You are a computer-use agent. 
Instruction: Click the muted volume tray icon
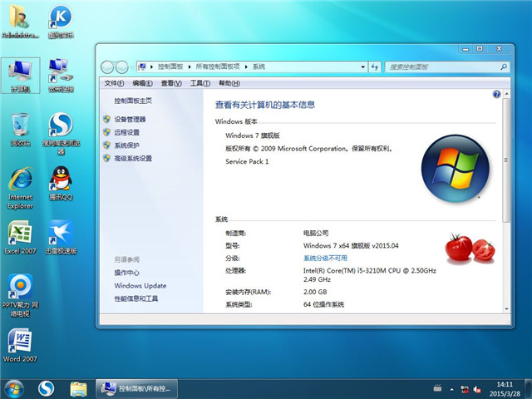[x=477, y=389]
